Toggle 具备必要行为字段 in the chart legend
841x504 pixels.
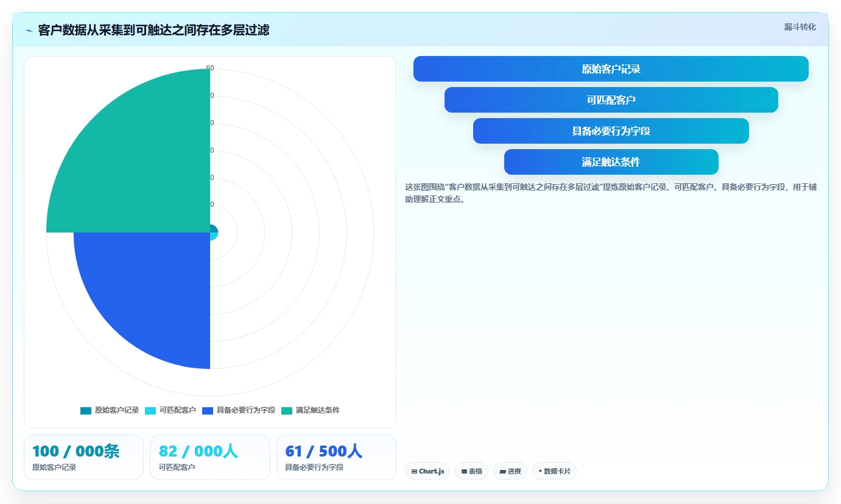[239, 410]
